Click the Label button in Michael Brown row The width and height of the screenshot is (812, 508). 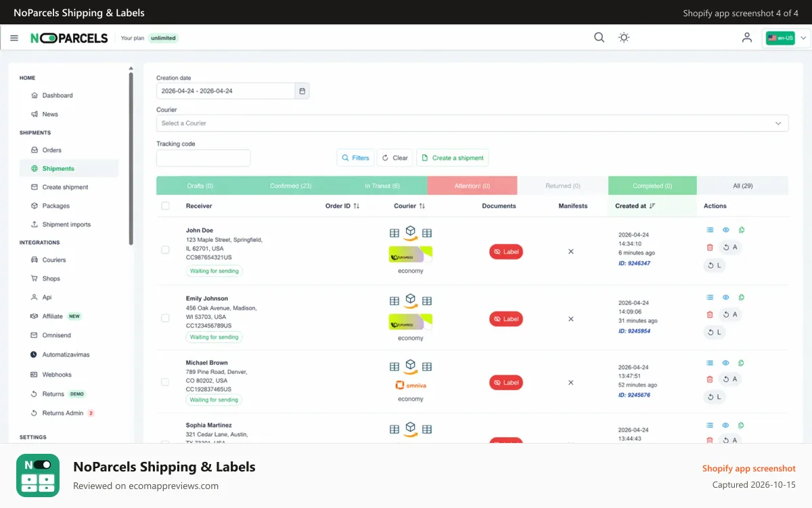point(506,383)
